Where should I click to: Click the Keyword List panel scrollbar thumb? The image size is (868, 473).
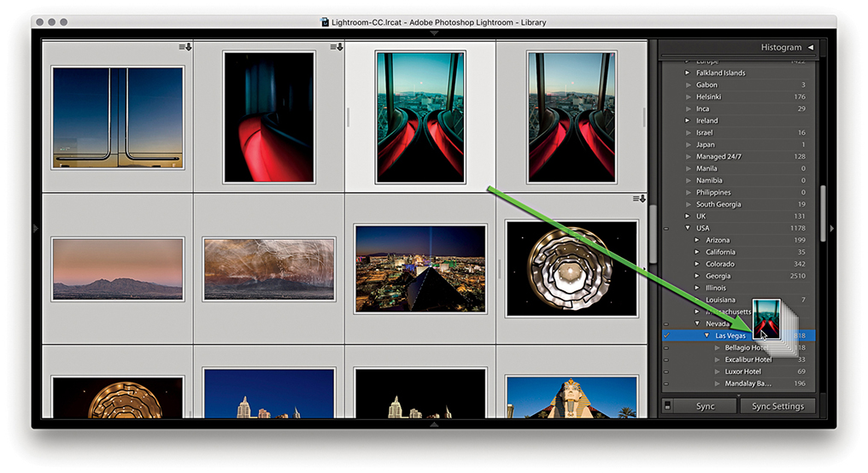click(x=824, y=213)
